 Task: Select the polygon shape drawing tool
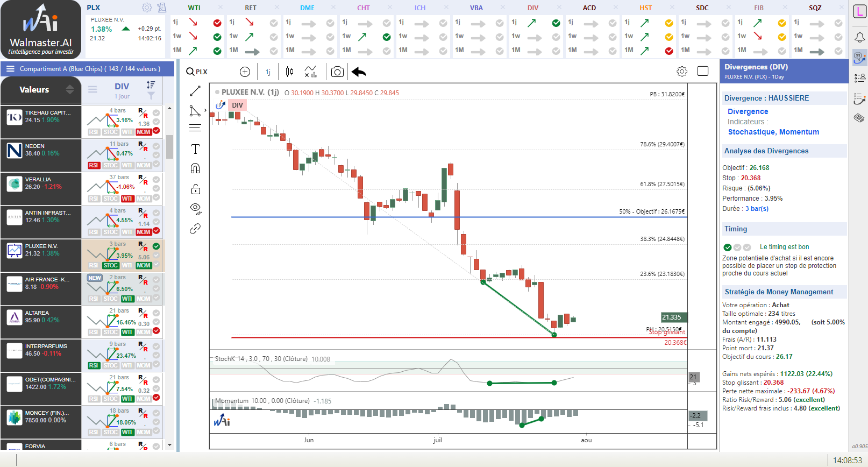[195, 111]
